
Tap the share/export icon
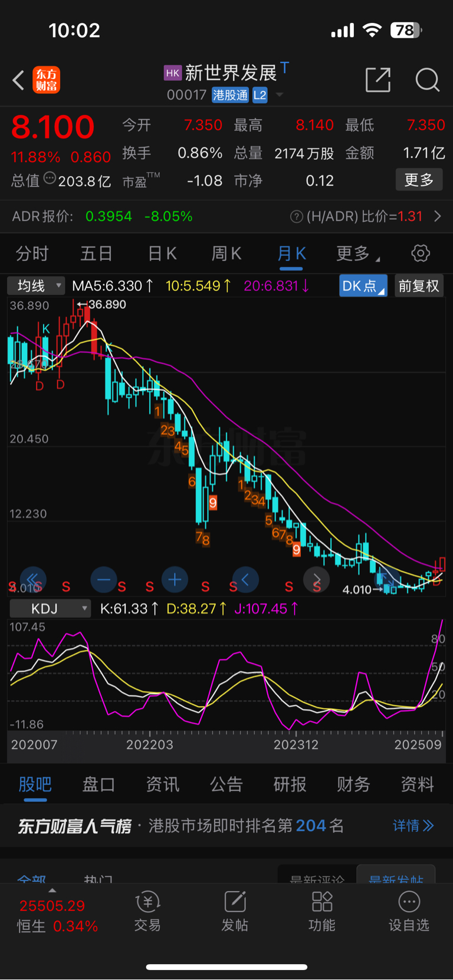tap(378, 80)
